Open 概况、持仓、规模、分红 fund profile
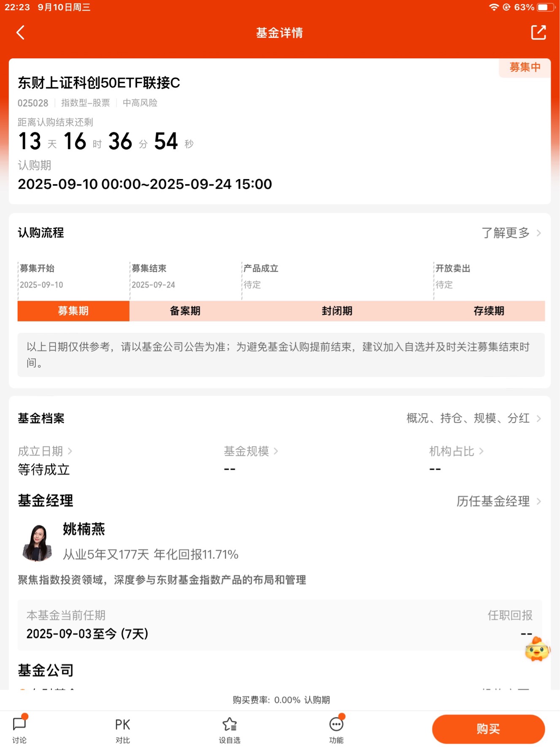This screenshot has width=560, height=747. point(473,418)
